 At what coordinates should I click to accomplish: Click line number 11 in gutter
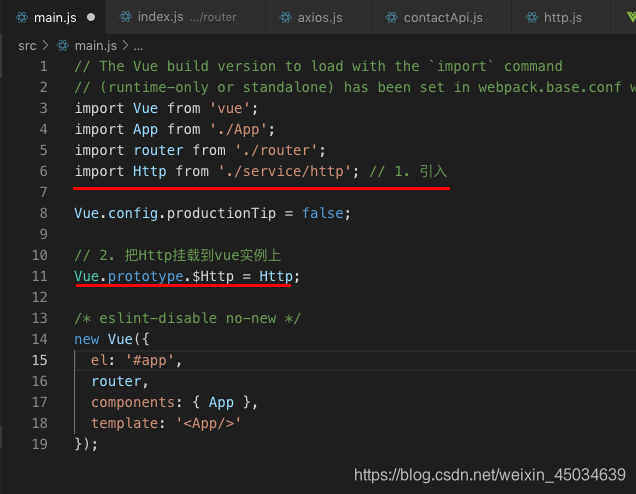40,276
